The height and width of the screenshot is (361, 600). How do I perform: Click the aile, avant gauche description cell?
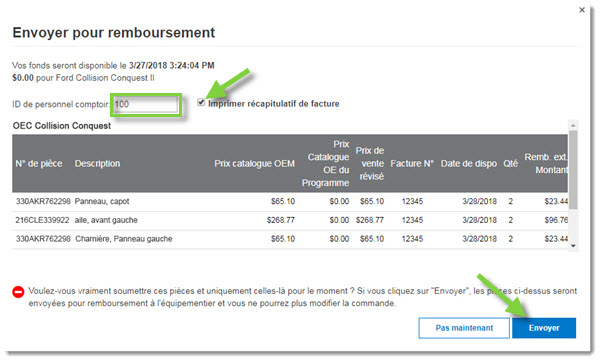pos(106,220)
